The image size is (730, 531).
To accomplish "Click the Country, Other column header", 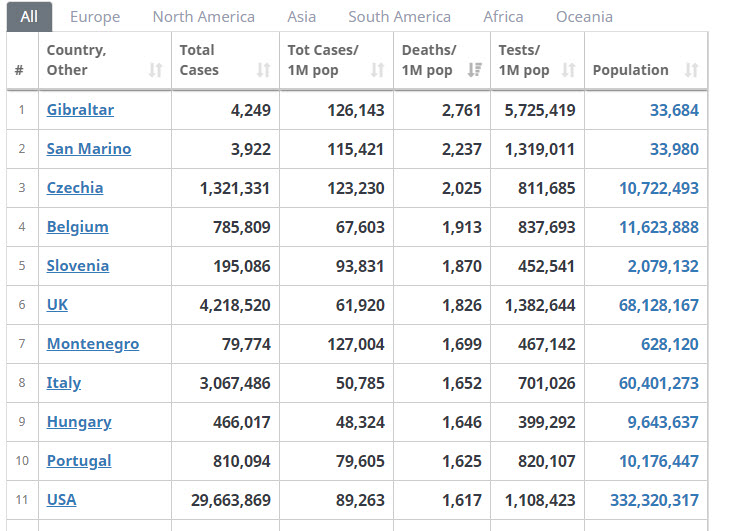I will (105, 60).
